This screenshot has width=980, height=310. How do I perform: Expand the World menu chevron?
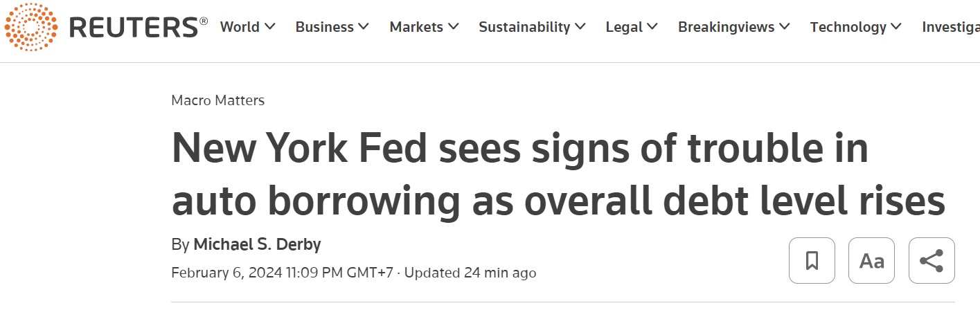[x=270, y=27]
